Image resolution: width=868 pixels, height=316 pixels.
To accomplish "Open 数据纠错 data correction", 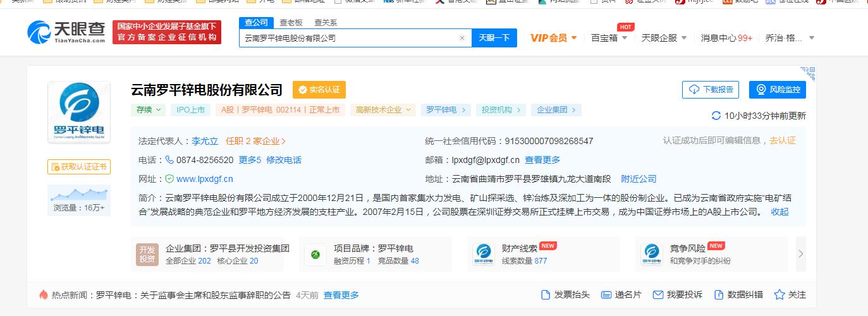I will click(738, 295).
